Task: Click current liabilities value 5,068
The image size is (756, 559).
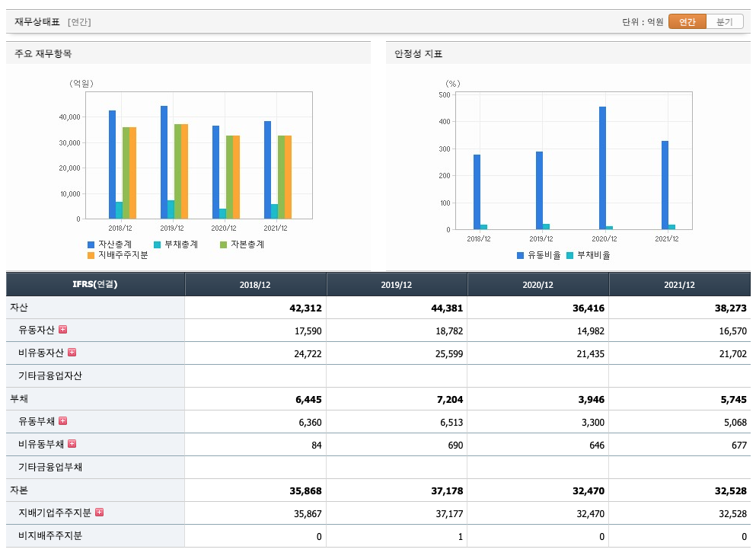Action: [x=735, y=422]
